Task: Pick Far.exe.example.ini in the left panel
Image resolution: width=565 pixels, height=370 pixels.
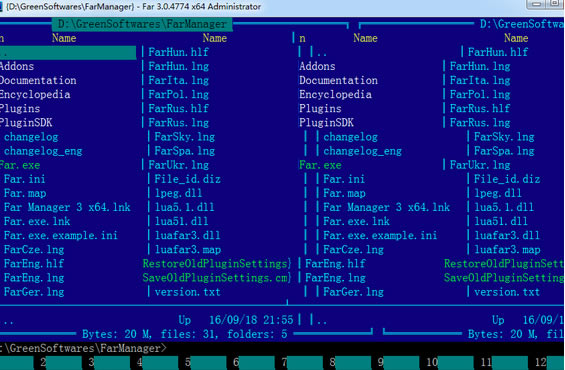Action: (x=61, y=236)
